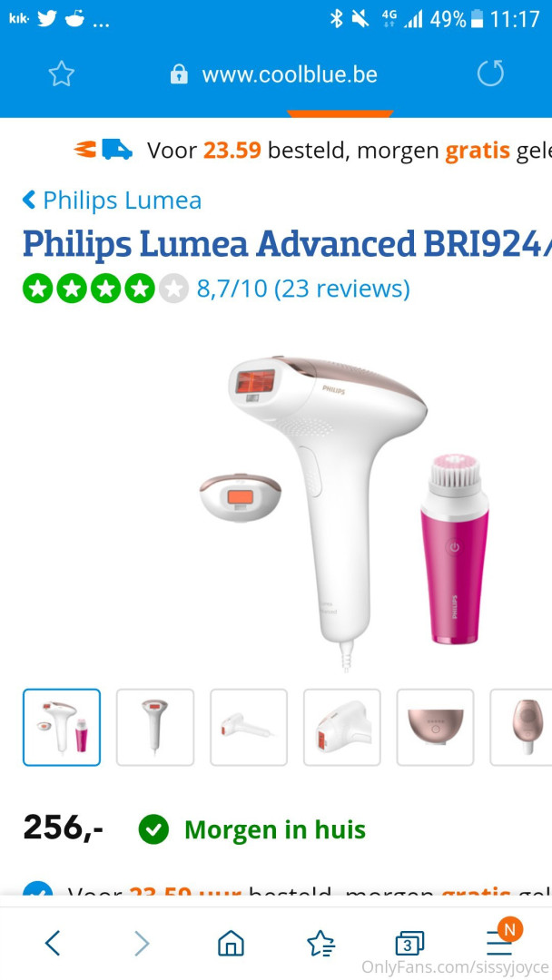Go back using browser back arrow
Viewport: 552px width, 980px height.
click(54, 943)
